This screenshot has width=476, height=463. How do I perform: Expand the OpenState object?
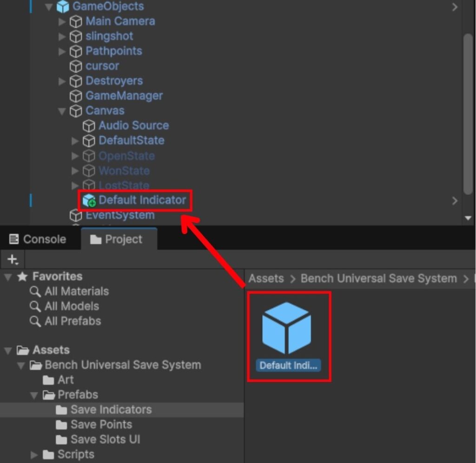[75, 156]
